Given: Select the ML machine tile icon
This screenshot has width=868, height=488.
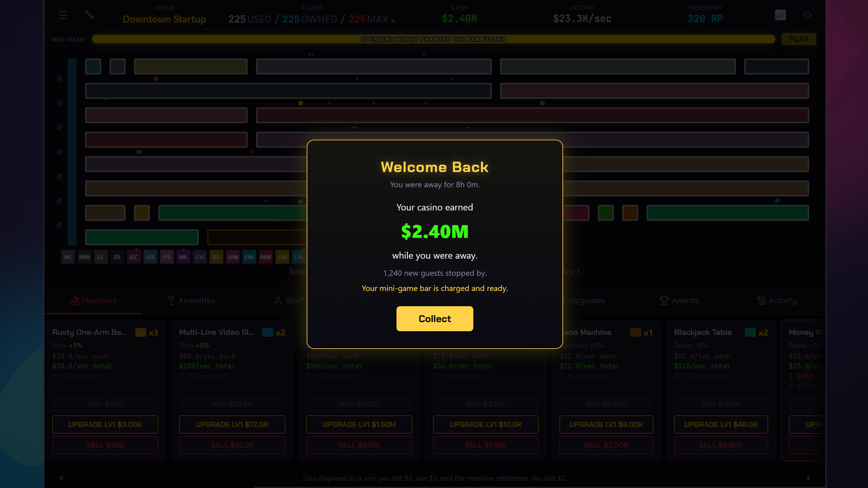Looking at the screenshot, I should [x=184, y=257].
